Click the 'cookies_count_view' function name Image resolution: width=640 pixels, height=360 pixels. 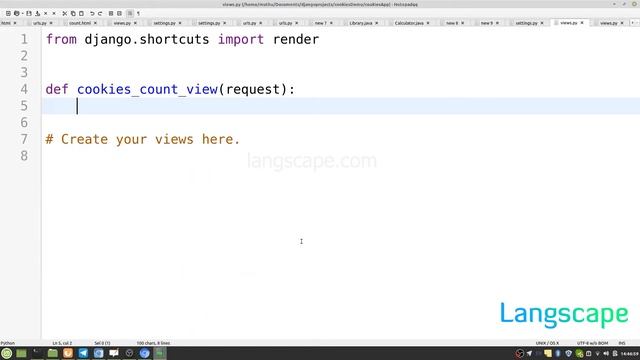click(147, 89)
